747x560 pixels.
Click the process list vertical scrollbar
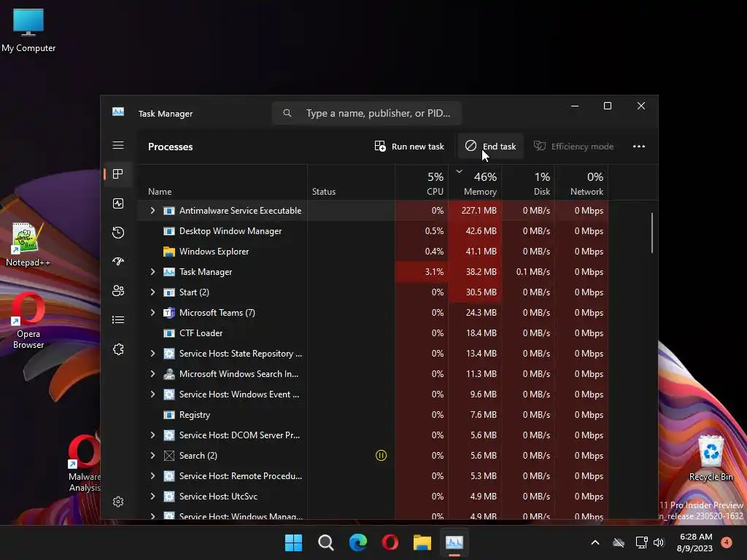(651, 233)
